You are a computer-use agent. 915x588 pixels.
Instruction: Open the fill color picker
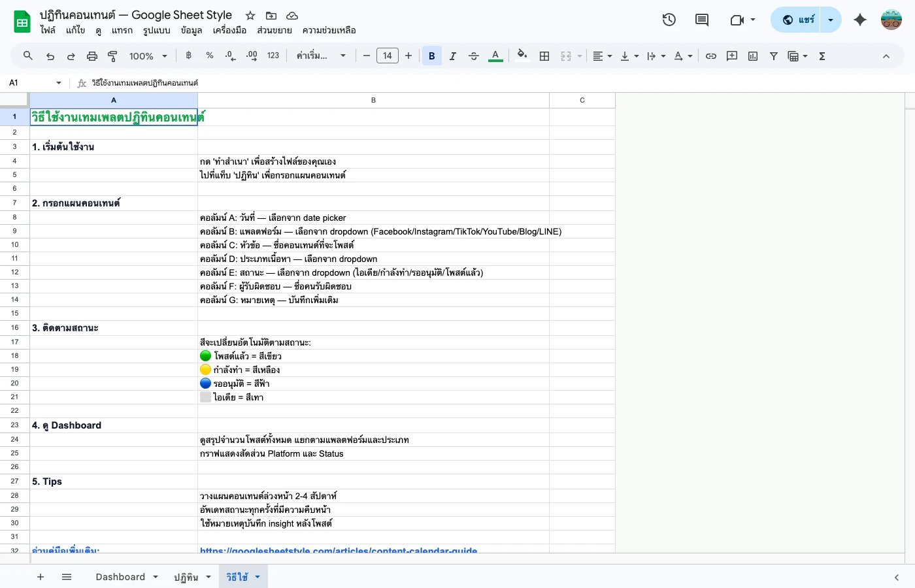[x=522, y=56]
